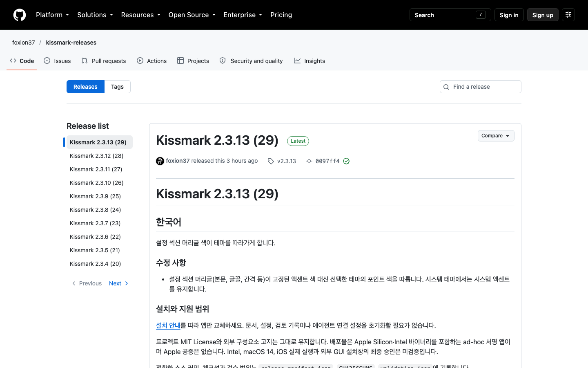Viewport: 588px width, 368px height.
Task: Select Kissmark 2.3.7 (23) release
Action: pos(100,223)
